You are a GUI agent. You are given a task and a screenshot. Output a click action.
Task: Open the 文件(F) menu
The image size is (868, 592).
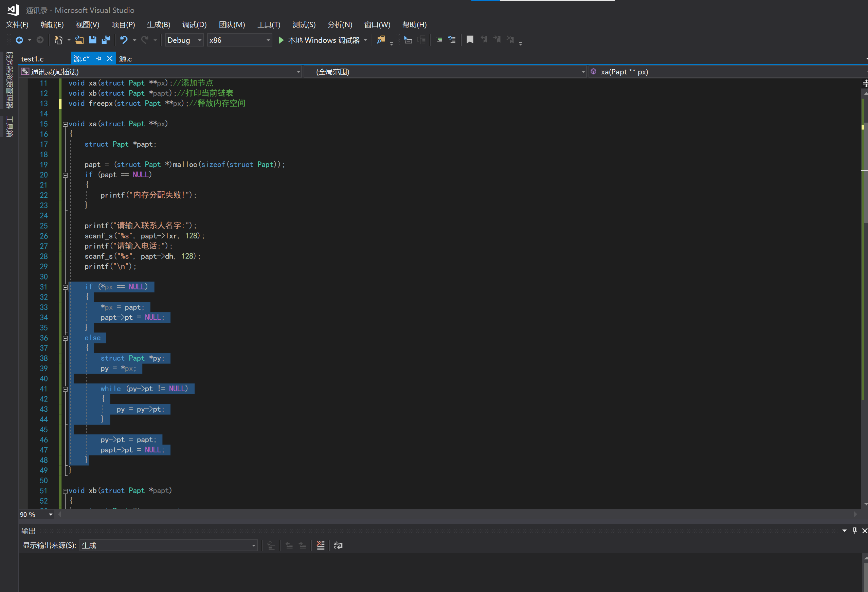point(17,25)
